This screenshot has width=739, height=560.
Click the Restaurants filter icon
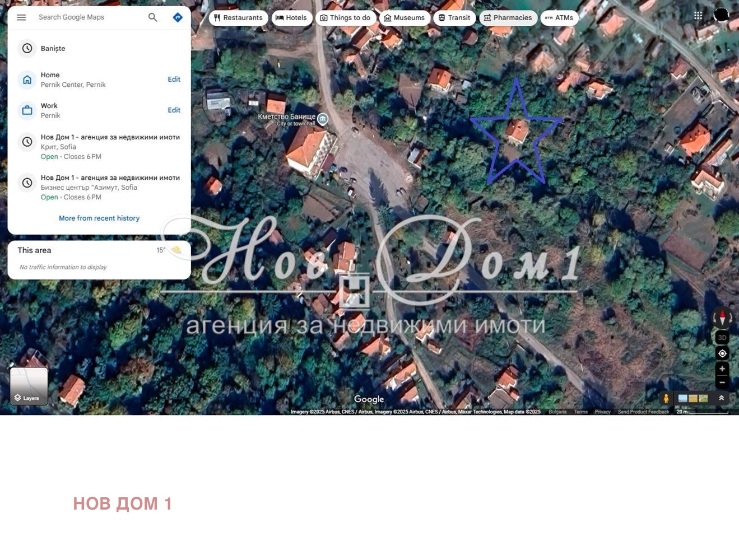coord(217,17)
